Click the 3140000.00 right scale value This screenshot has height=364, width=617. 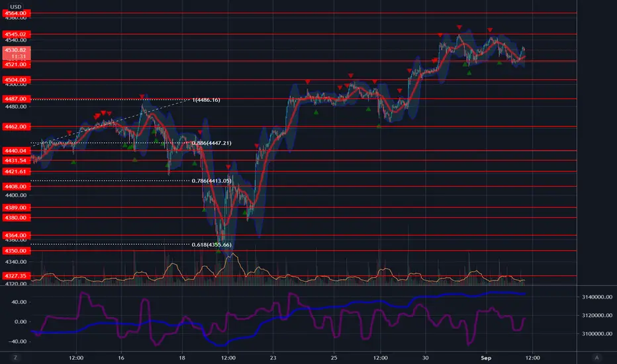pos(597,297)
